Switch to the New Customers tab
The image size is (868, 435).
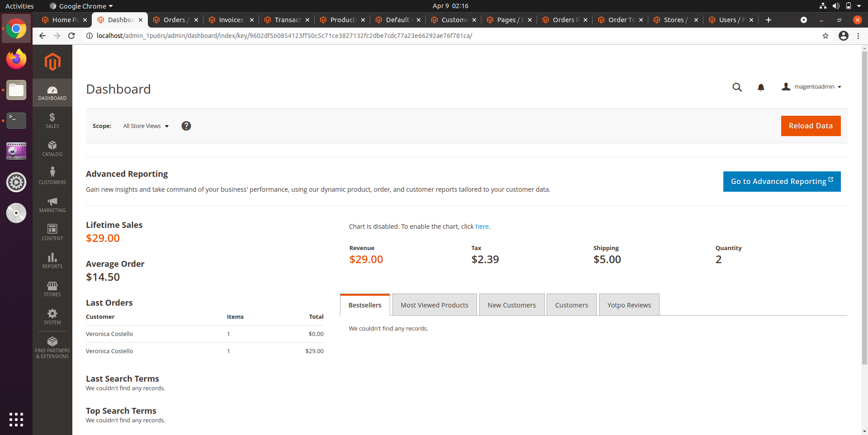[512, 305]
